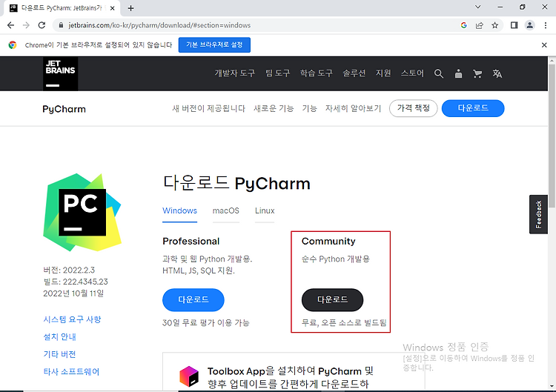Open the 지원 menu

[x=383, y=73]
